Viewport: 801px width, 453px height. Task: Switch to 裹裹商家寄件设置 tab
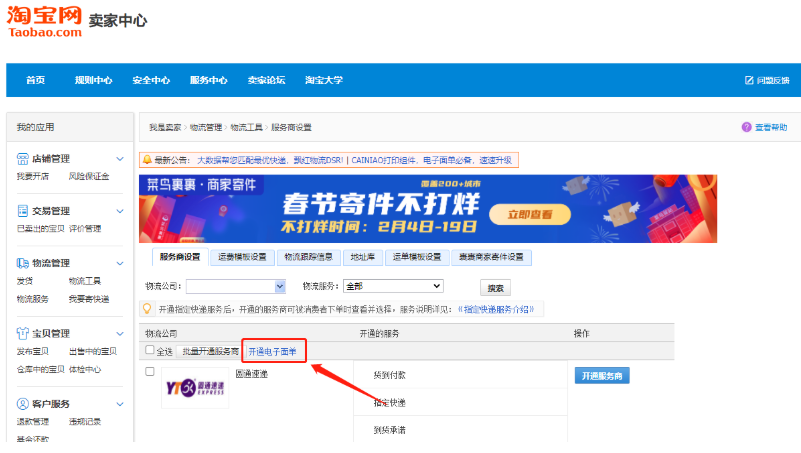point(491,257)
